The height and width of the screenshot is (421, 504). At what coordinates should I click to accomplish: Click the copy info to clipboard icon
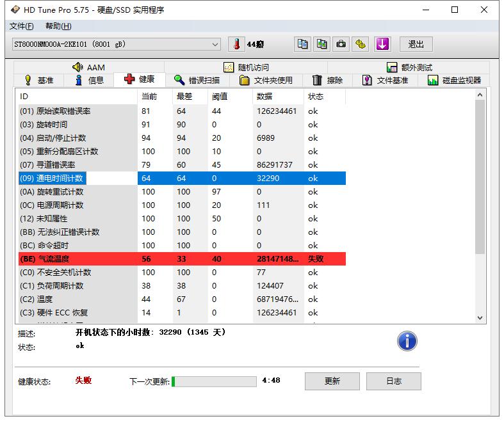click(x=302, y=44)
